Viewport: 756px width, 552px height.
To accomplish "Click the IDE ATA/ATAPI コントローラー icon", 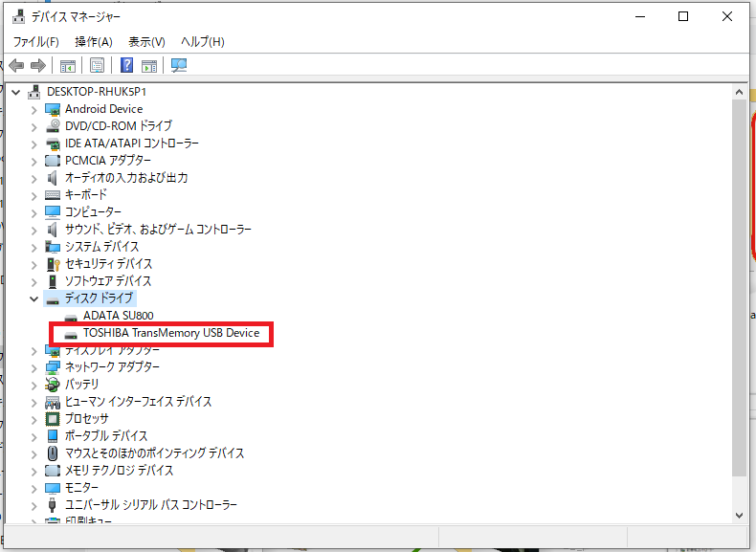I will click(x=53, y=144).
